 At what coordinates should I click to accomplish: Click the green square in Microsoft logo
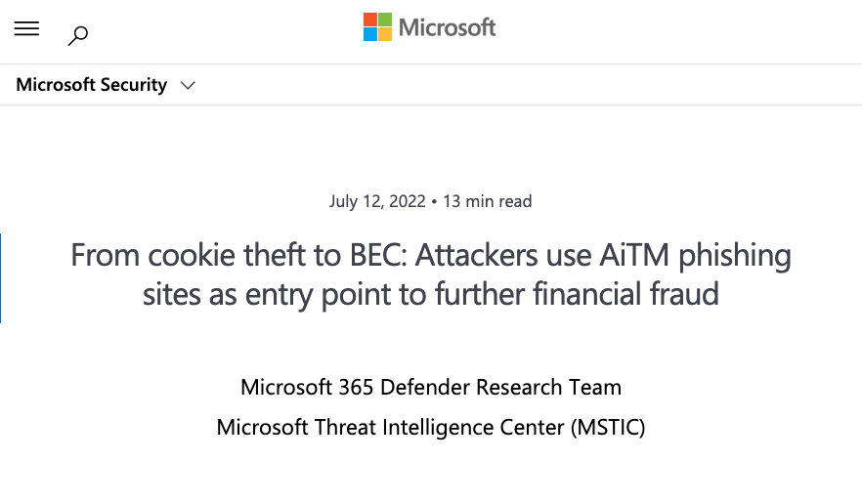385,20
